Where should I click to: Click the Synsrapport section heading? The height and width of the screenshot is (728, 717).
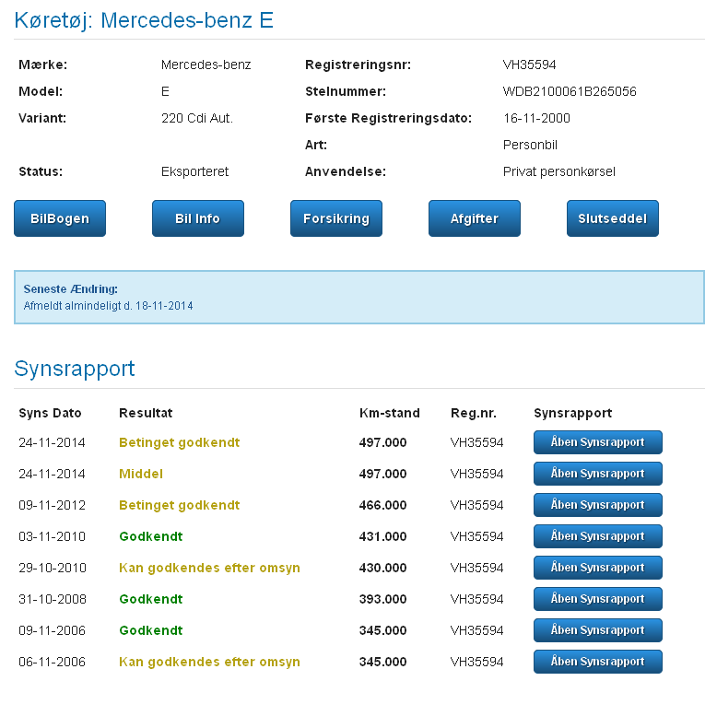(x=75, y=370)
